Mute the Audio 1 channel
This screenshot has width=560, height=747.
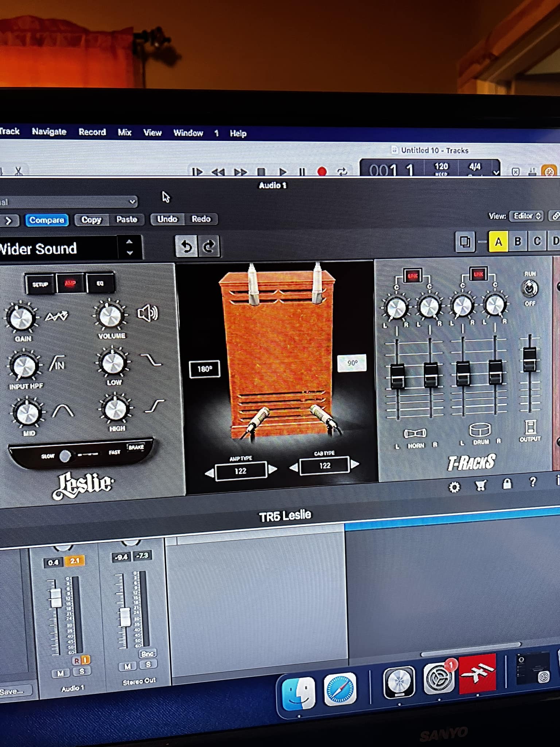61,673
